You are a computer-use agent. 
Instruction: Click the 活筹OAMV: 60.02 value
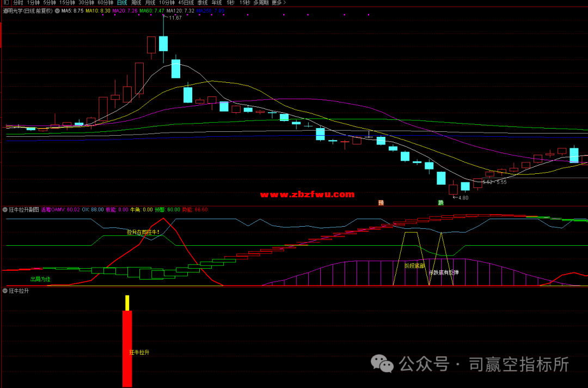point(60,210)
